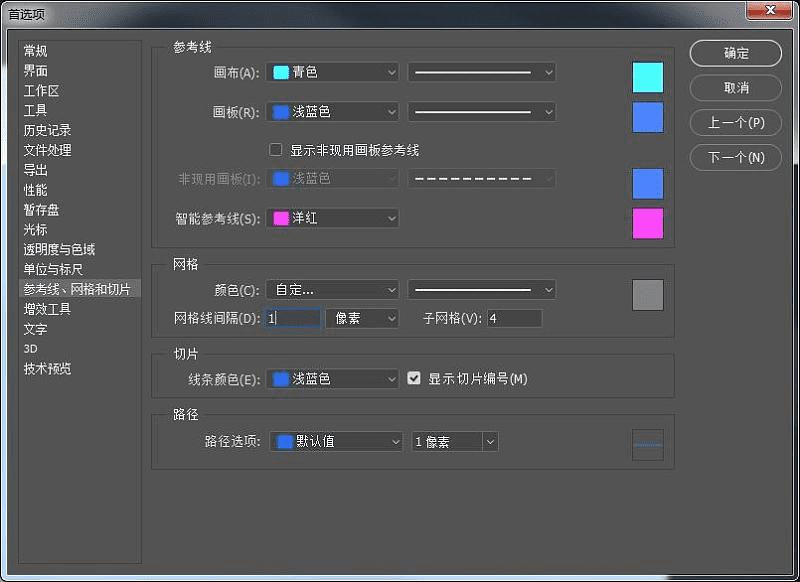Viewport: 800px width, 582px height.
Task: Click the gray grid color swatch
Action: (x=648, y=295)
